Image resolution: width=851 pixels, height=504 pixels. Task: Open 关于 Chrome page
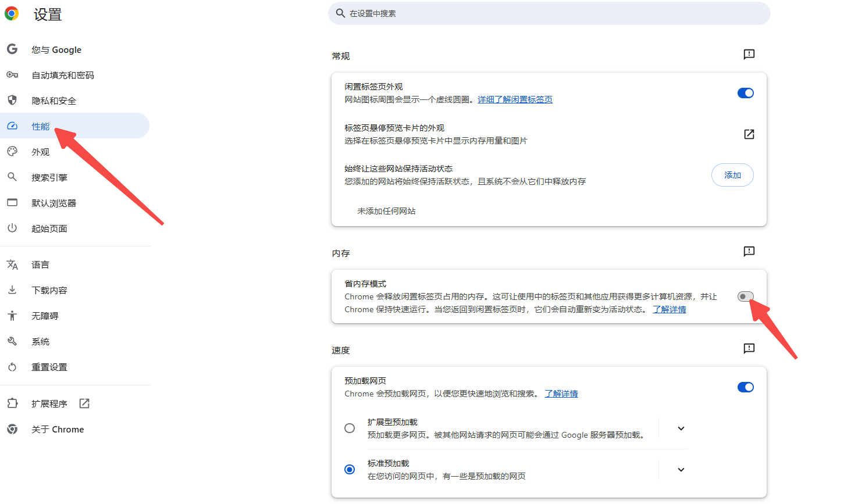coord(74,429)
